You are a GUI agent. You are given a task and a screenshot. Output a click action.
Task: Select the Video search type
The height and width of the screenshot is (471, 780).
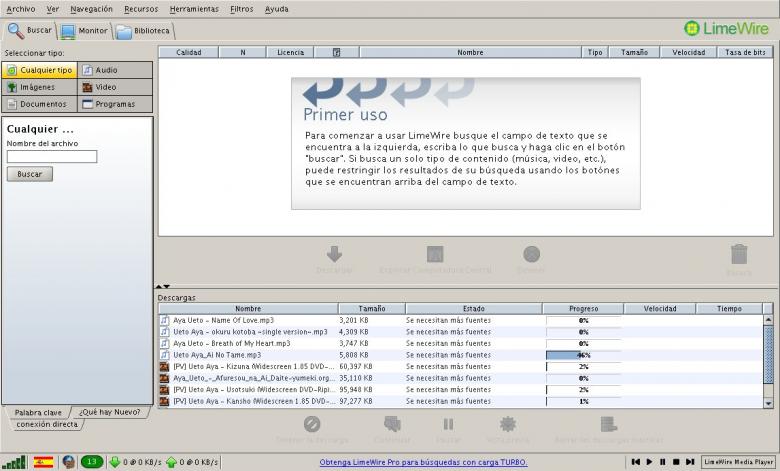point(115,87)
